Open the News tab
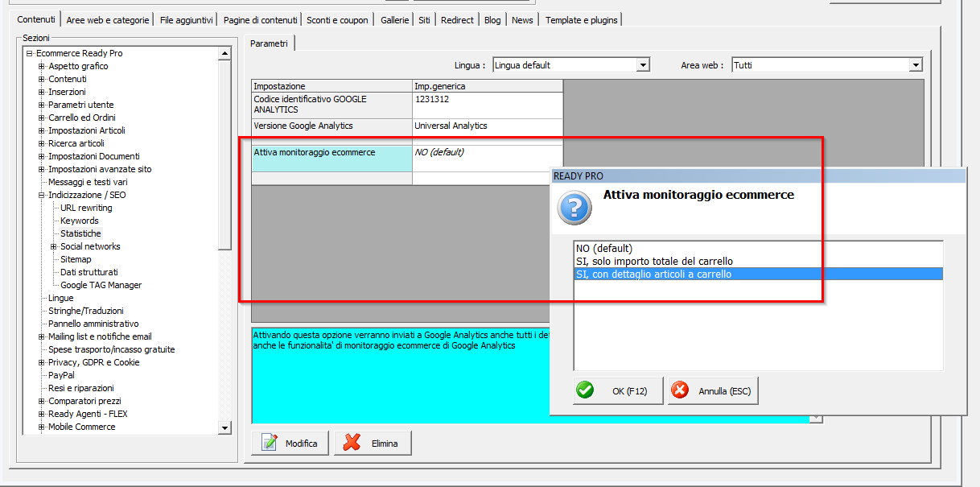The width and height of the screenshot is (980, 487). [522, 20]
